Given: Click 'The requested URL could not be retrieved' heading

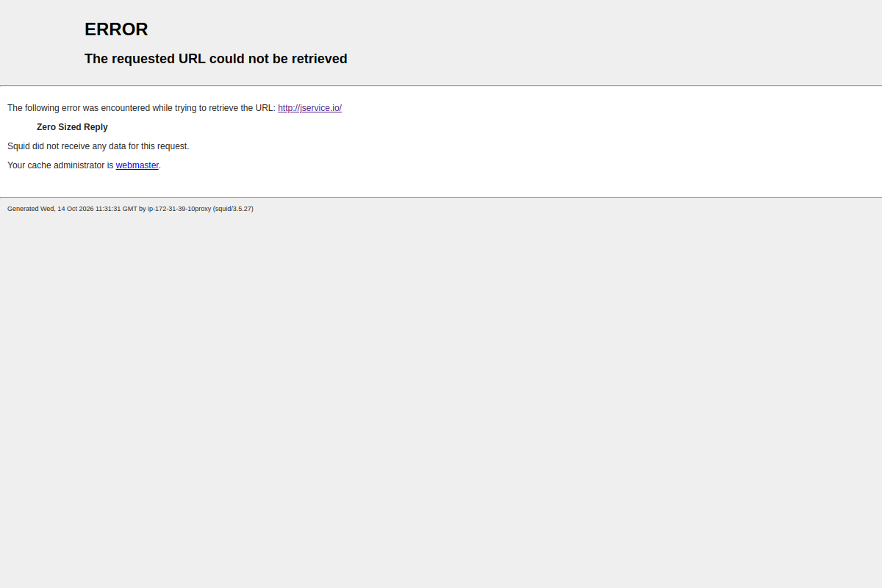Looking at the screenshot, I should click(x=216, y=59).
